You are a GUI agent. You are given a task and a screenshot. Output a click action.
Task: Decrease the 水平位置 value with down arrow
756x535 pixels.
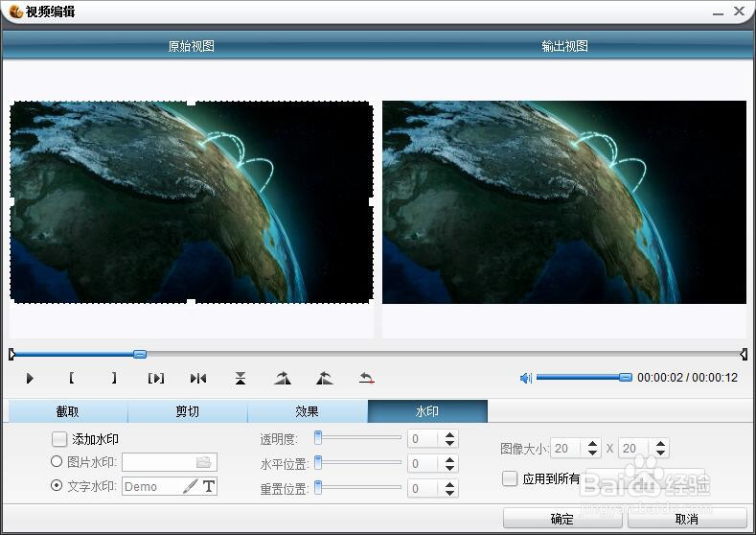[449, 468]
